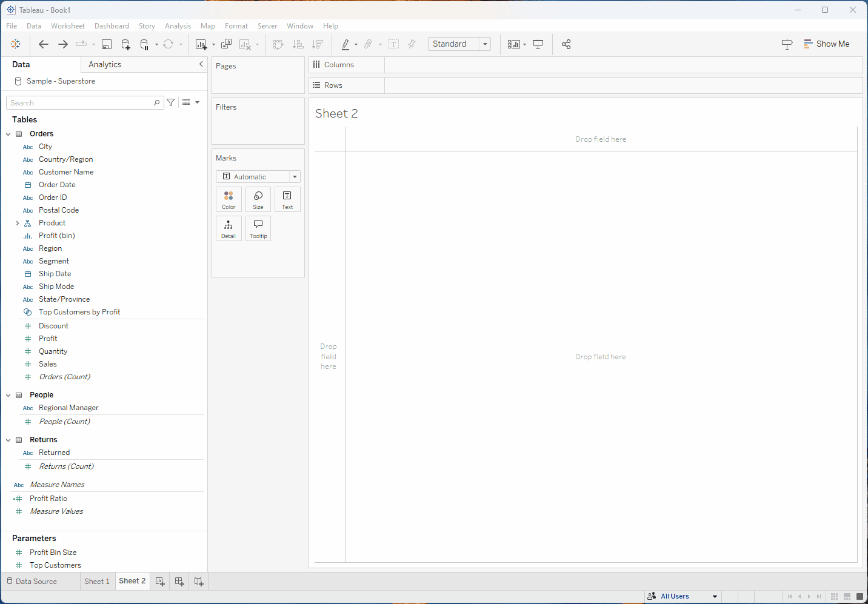Select the Sample - Superstore data source
The width and height of the screenshot is (868, 604).
click(x=61, y=81)
